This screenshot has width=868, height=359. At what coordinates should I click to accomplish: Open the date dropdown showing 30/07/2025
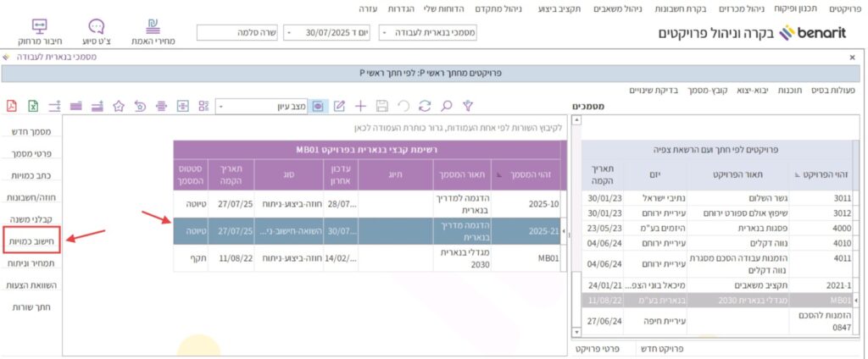[289, 32]
